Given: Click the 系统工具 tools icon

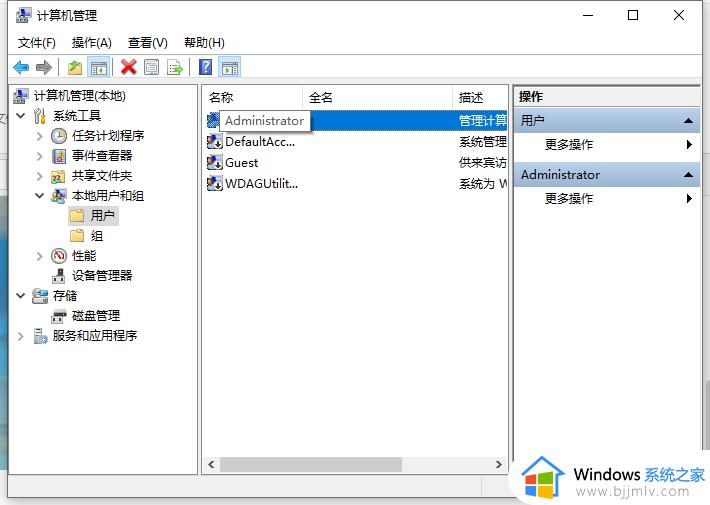Looking at the screenshot, I should tap(40, 116).
